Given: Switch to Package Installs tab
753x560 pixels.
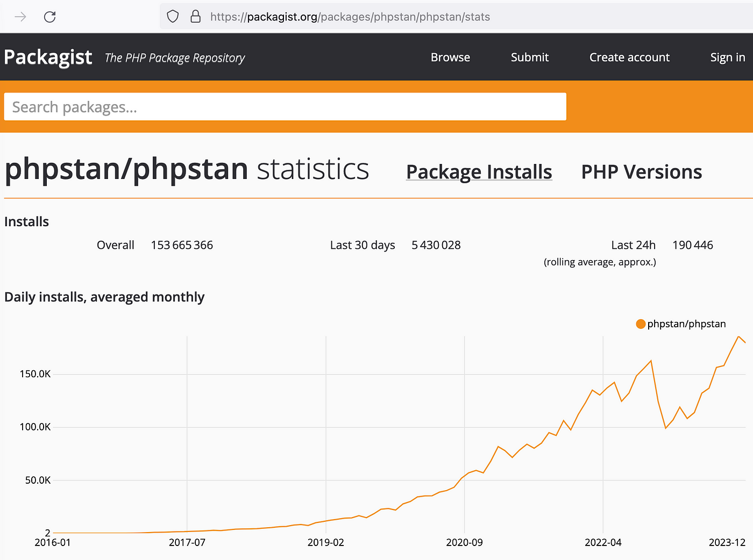Looking at the screenshot, I should (479, 172).
